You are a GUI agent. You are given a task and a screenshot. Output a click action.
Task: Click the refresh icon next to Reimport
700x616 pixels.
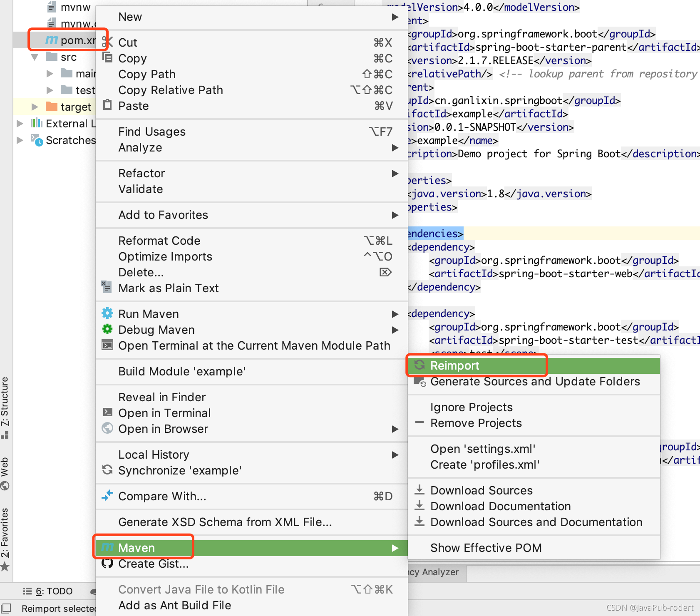(420, 365)
